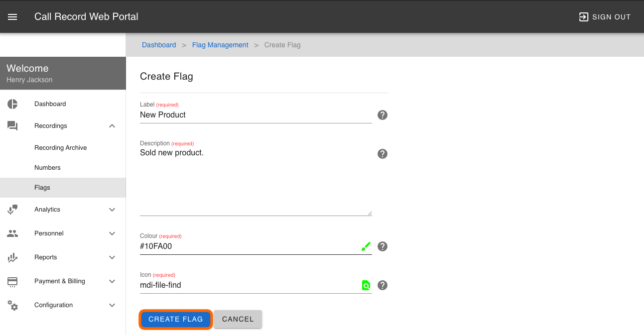Click the 'Call Record Web Portal' title

(x=86, y=16)
